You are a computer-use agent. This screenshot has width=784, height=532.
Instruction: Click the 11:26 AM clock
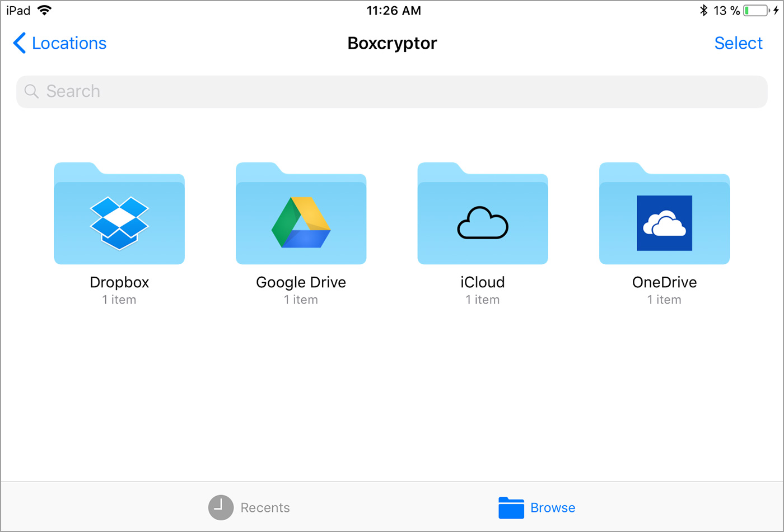[x=394, y=10]
